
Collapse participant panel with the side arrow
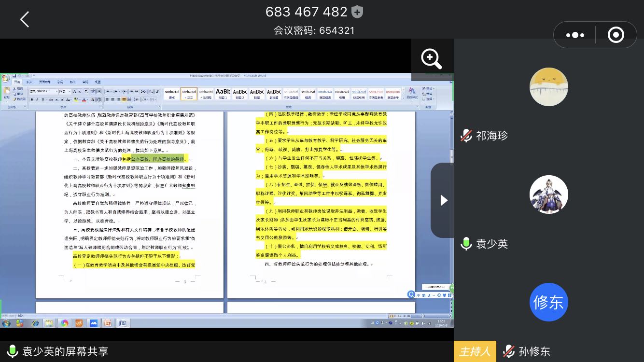coord(443,200)
